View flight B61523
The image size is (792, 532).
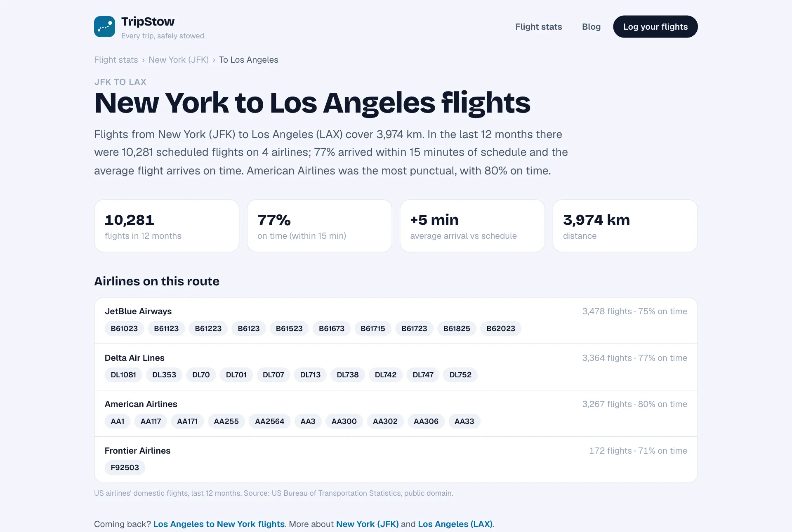(x=289, y=329)
